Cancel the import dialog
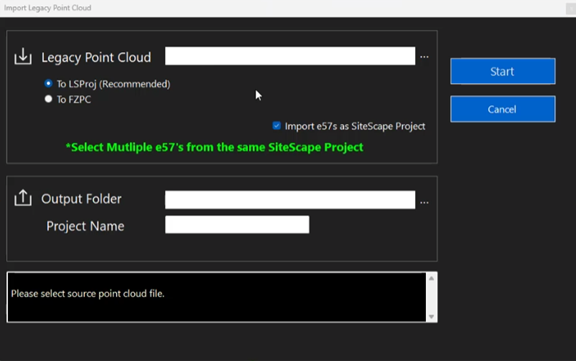The height and width of the screenshot is (361, 576). click(503, 109)
